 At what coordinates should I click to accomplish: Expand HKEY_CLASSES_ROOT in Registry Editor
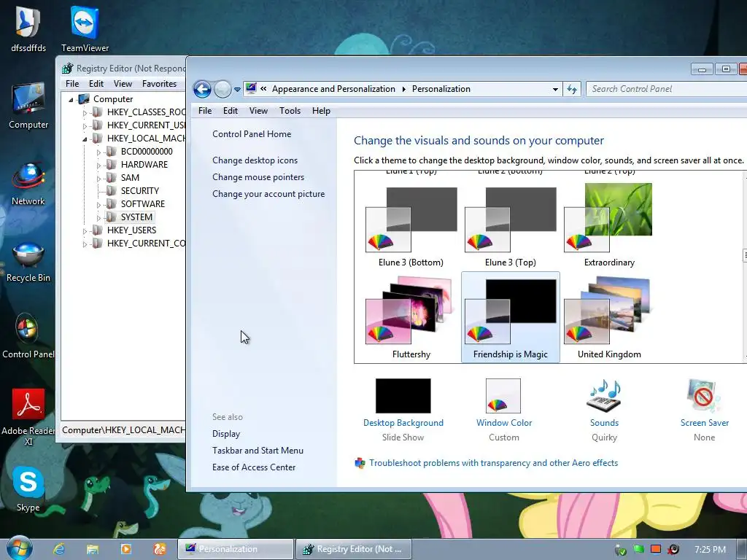pos(85,113)
